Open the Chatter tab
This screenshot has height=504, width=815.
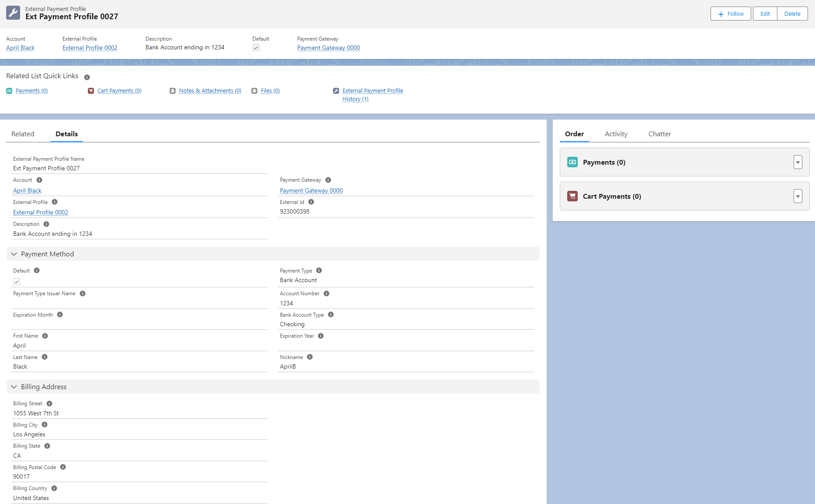pos(659,134)
